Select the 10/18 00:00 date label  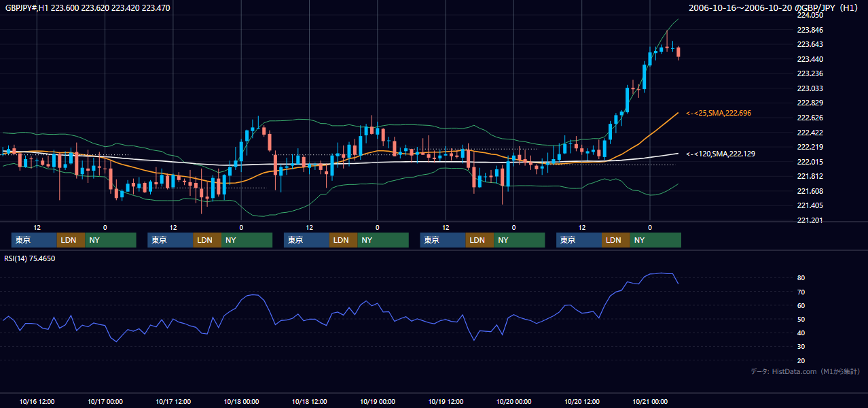(241, 401)
